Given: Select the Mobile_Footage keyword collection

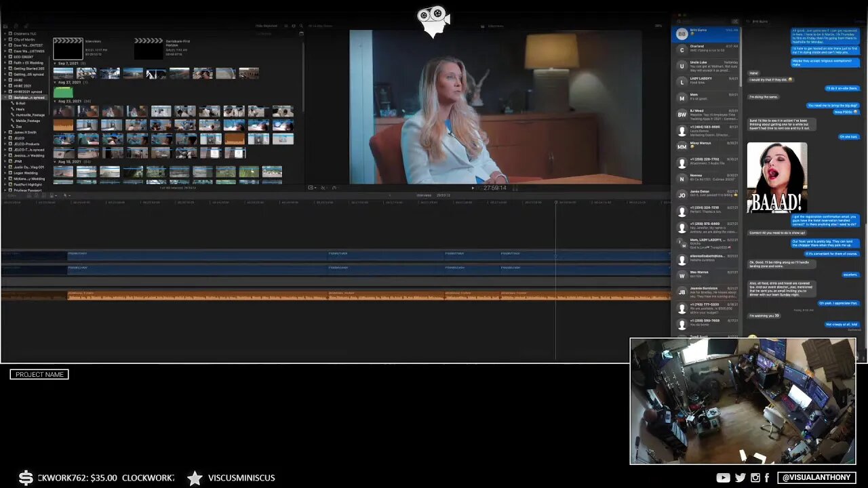Looking at the screenshot, I should click(27, 121).
